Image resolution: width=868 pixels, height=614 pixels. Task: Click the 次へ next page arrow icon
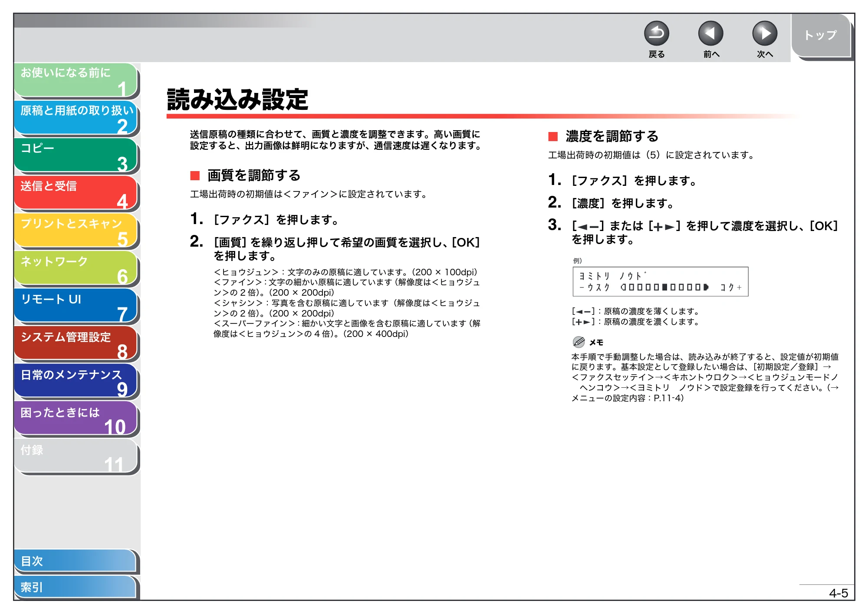764,33
